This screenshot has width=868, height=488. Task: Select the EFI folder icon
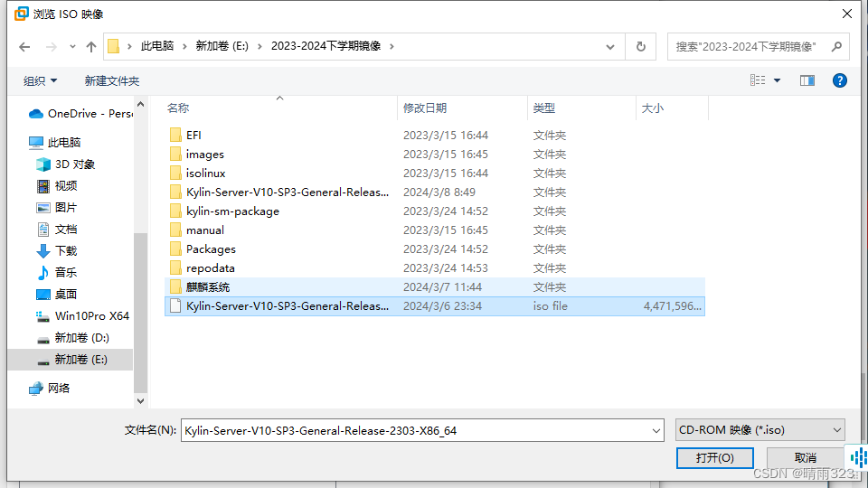click(x=175, y=135)
